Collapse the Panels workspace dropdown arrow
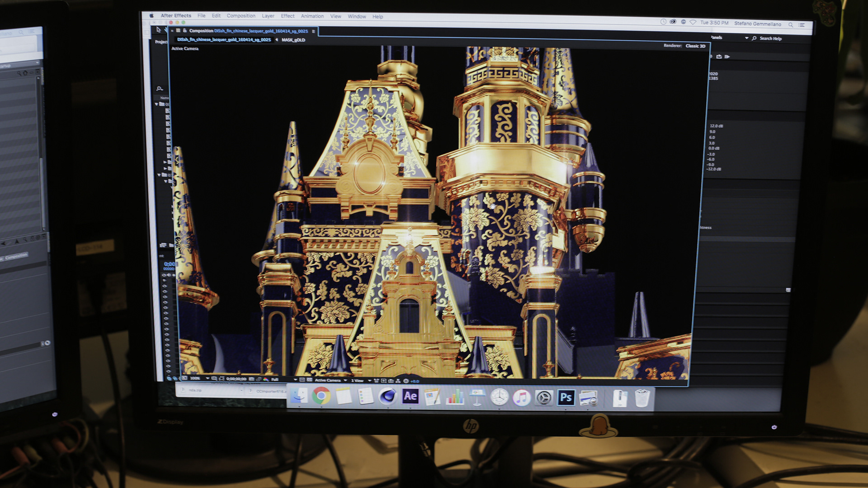The image size is (868, 488). [746, 38]
